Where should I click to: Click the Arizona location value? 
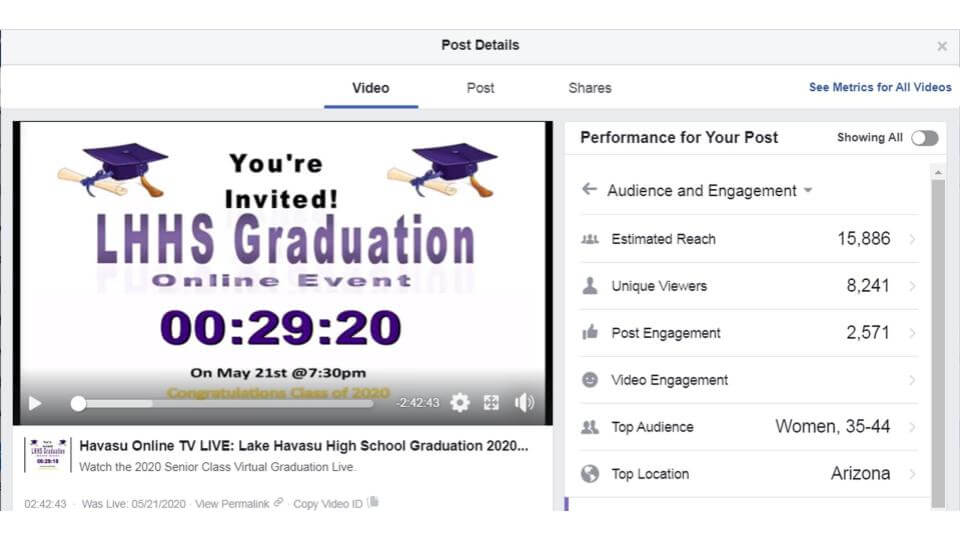pyautogui.click(x=860, y=474)
